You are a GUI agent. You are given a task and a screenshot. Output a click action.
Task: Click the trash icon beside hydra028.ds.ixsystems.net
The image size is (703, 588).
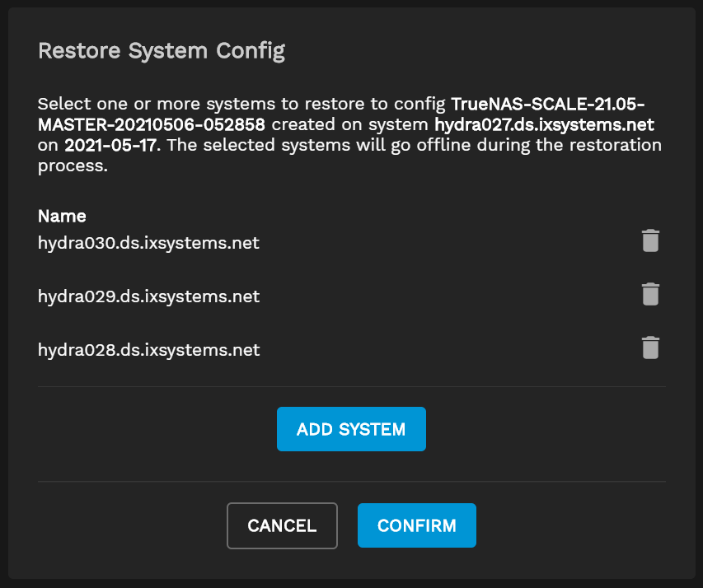pos(650,348)
